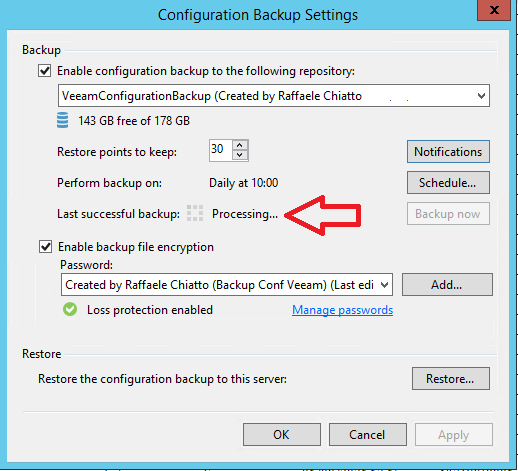Open the Notifications settings

(448, 152)
